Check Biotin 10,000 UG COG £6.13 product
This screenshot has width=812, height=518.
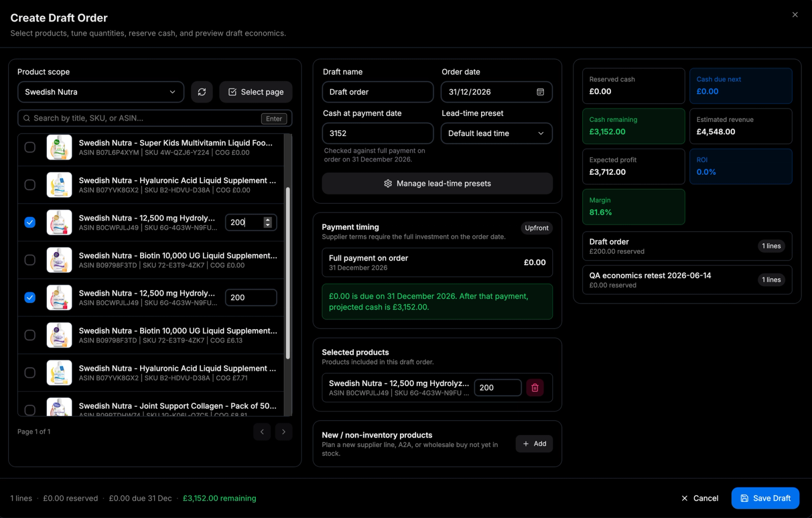30,335
